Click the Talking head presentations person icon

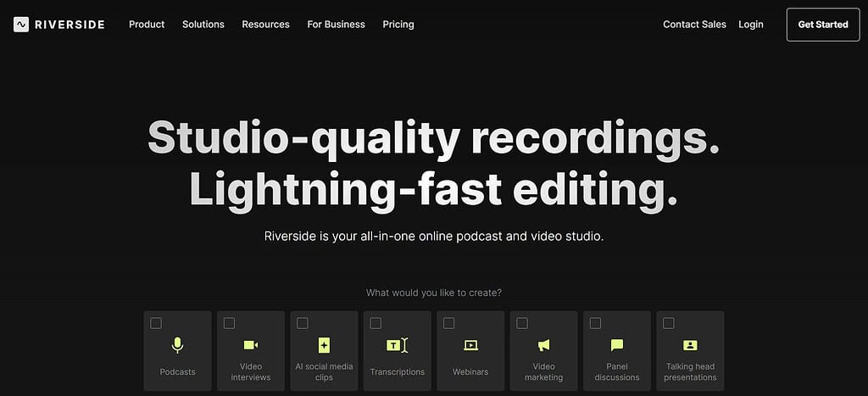[690, 345]
